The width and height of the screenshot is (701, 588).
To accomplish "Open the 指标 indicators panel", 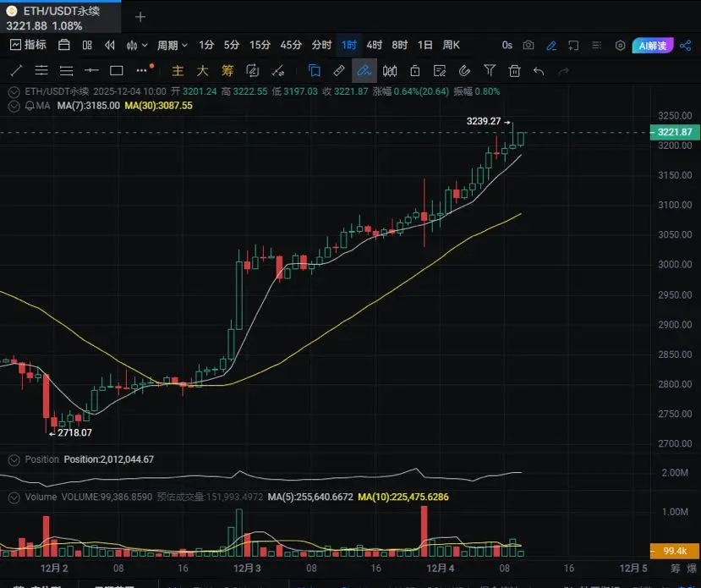I will click(x=28, y=45).
